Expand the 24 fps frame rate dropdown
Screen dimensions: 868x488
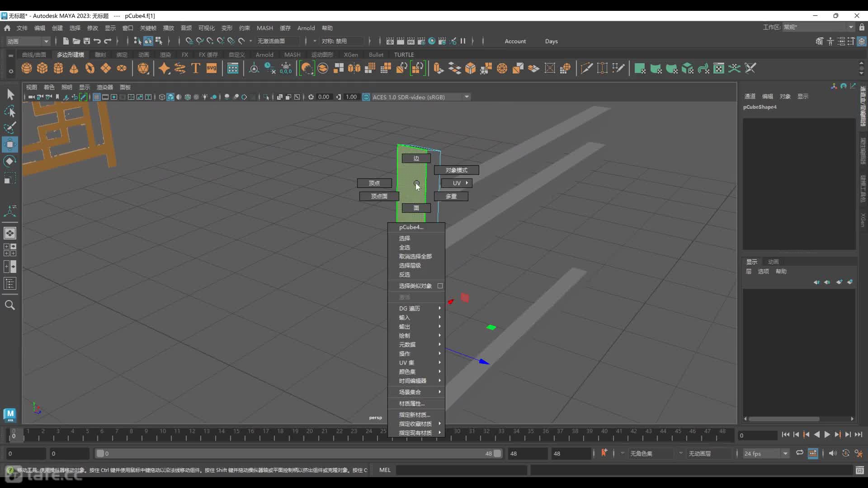[x=785, y=454]
